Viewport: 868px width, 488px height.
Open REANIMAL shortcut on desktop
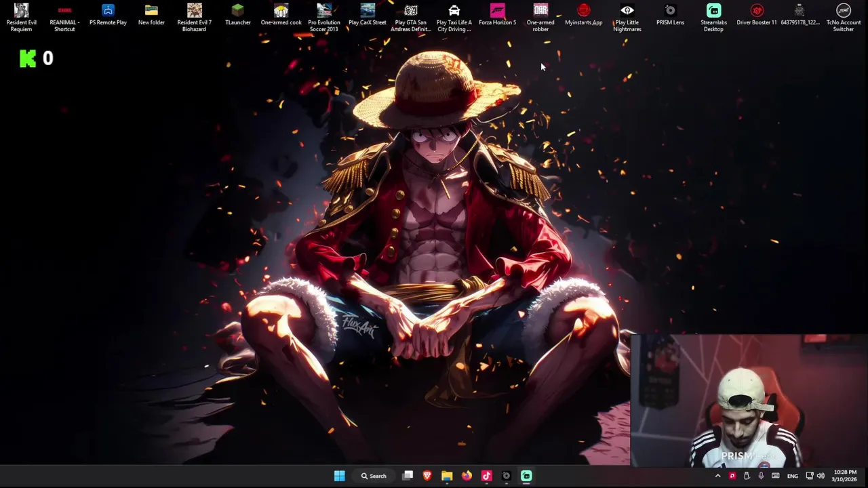[64, 17]
